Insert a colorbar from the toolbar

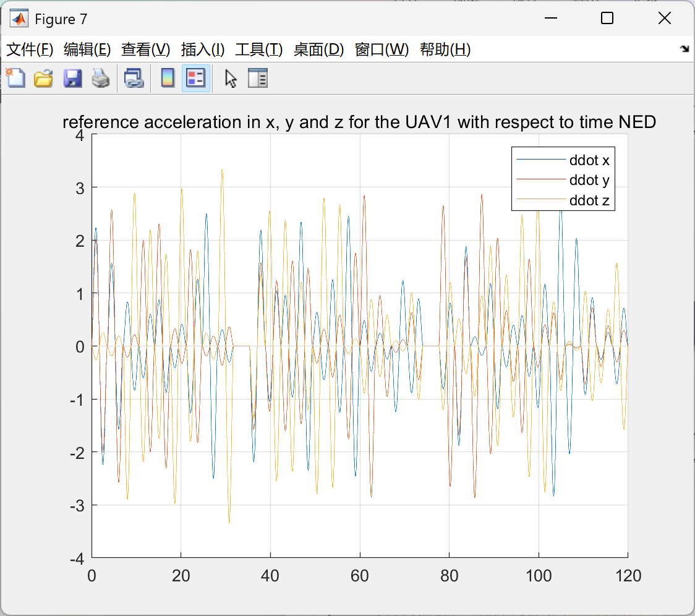click(168, 79)
